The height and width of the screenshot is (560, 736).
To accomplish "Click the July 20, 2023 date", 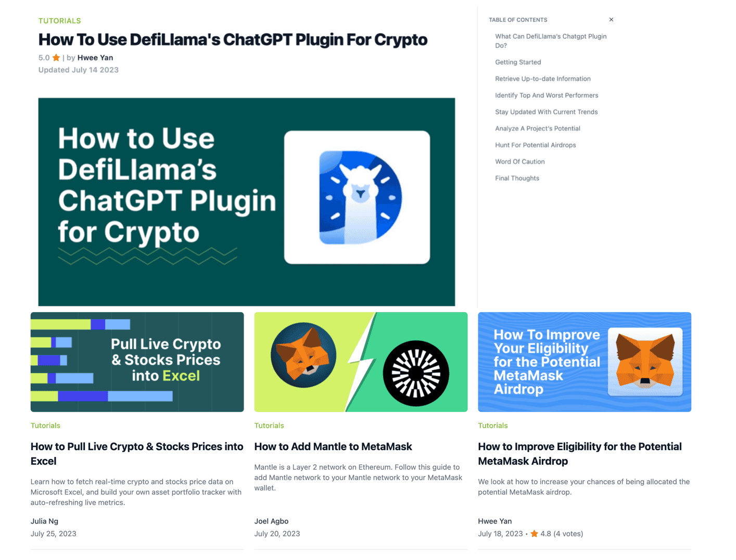I will click(x=277, y=533).
